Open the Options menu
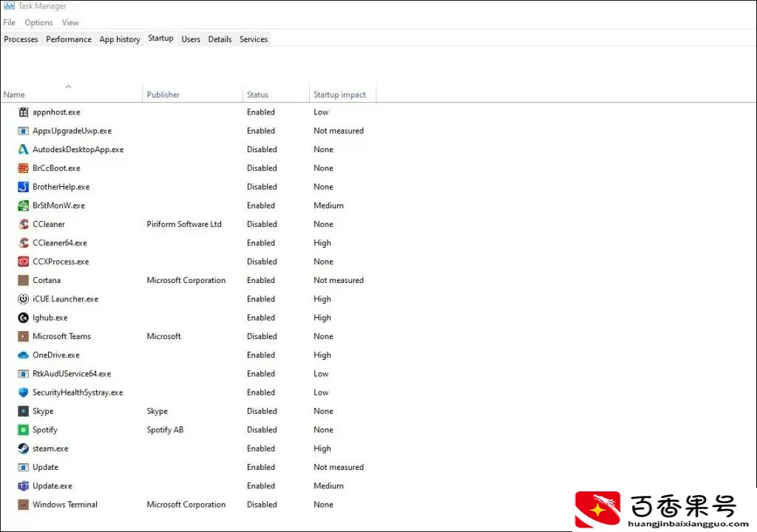757x532 pixels. (x=38, y=23)
